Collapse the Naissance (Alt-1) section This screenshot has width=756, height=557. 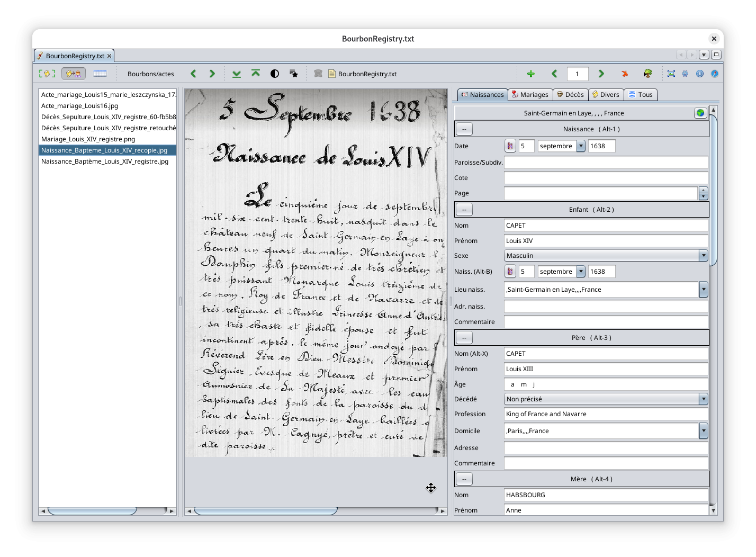(464, 129)
